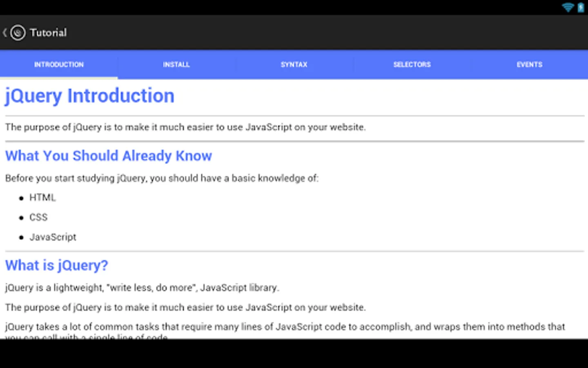
Task: Switch to the Install tab
Action: (x=176, y=65)
